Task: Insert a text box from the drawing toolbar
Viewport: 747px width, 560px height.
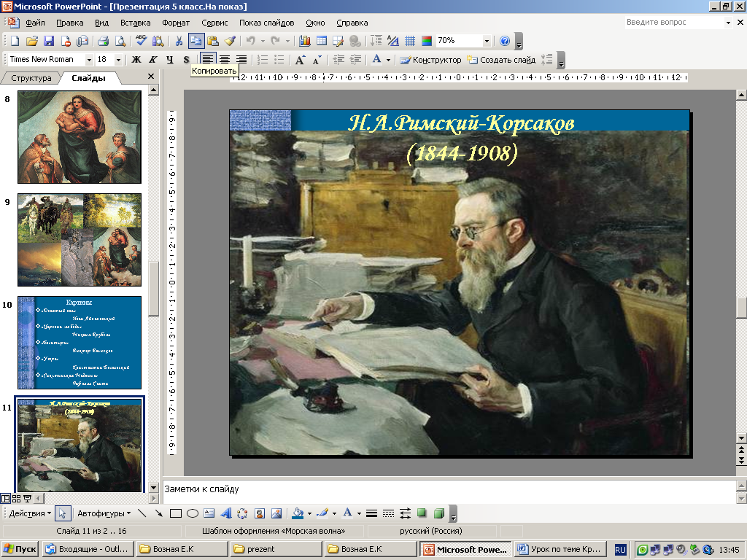Action: click(x=209, y=513)
